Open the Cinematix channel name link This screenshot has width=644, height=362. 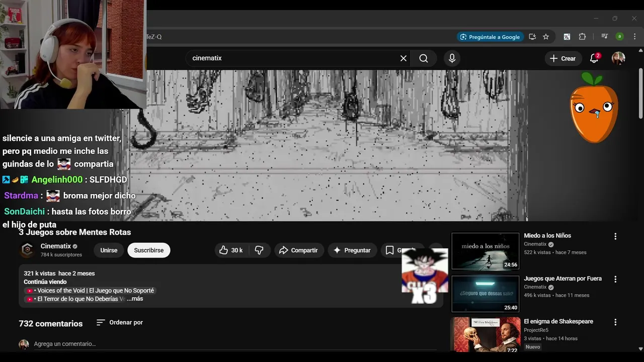[x=56, y=246]
